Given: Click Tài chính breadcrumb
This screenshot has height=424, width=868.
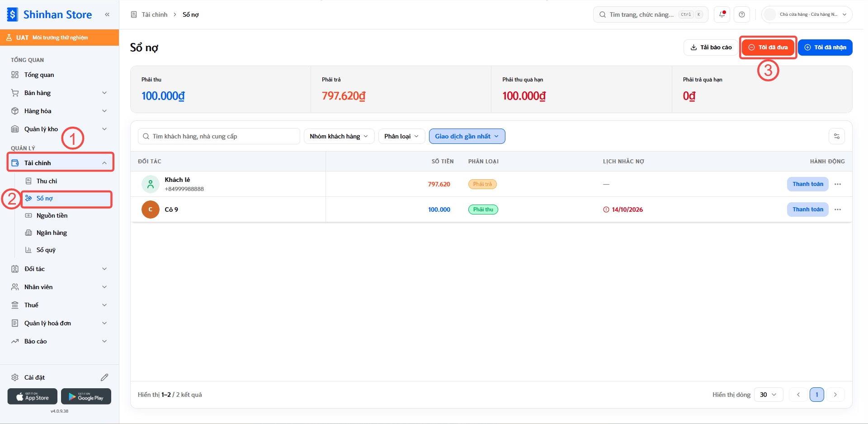Looking at the screenshot, I should [155, 14].
